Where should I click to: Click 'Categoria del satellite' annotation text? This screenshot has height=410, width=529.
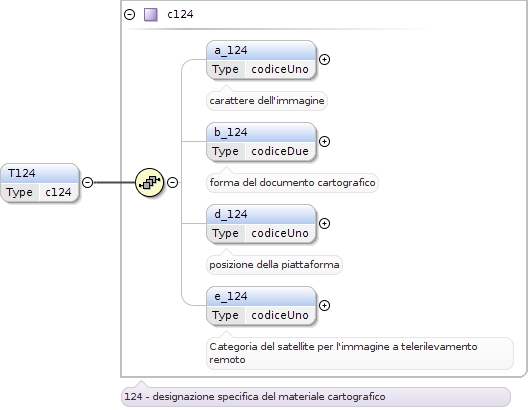(x=360, y=353)
